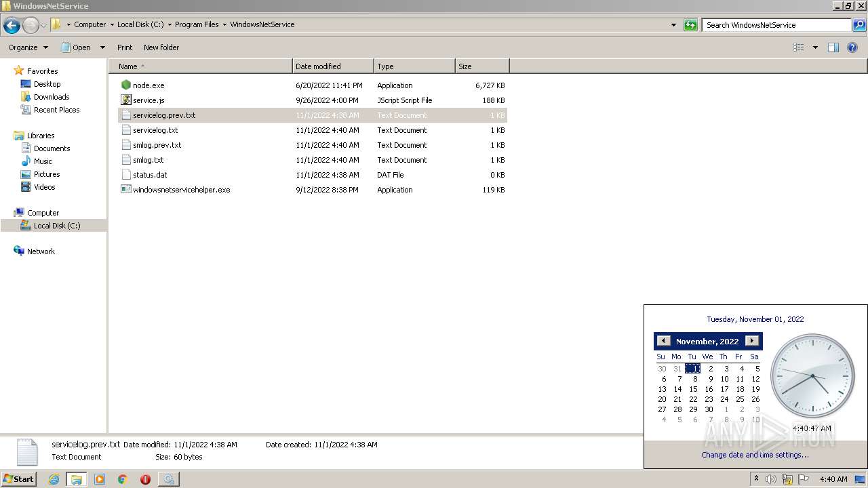Go to next month in calendar
This screenshot has width=868, height=488.
(x=752, y=341)
